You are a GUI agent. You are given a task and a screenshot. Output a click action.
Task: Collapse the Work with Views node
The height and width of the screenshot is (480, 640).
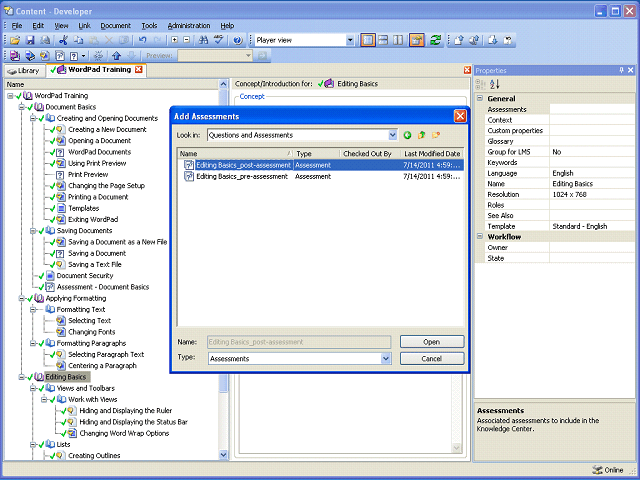(x=44, y=400)
